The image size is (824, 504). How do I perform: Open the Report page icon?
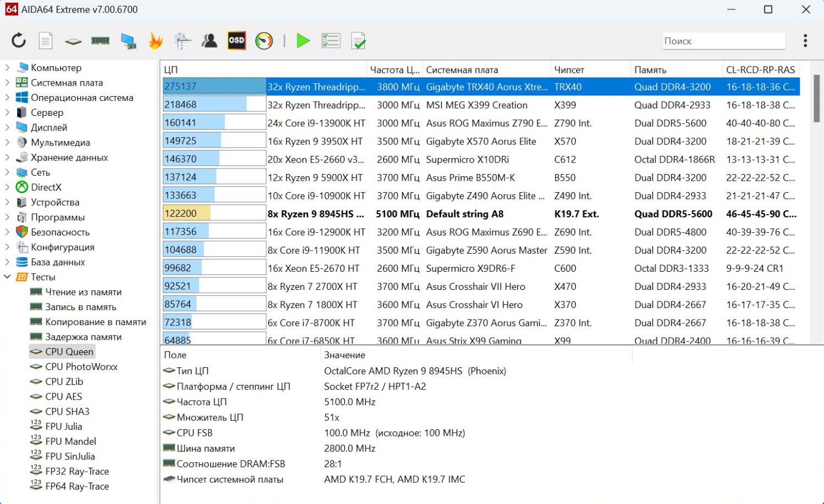(46, 41)
